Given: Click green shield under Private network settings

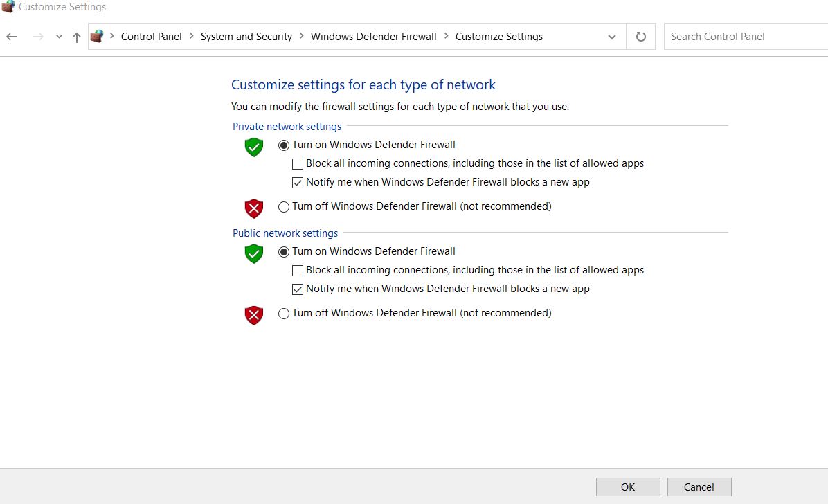Looking at the screenshot, I should (254, 147).
